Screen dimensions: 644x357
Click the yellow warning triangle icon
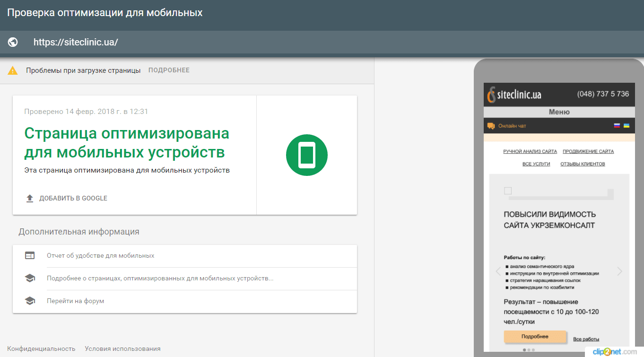(x=13, y=70)
